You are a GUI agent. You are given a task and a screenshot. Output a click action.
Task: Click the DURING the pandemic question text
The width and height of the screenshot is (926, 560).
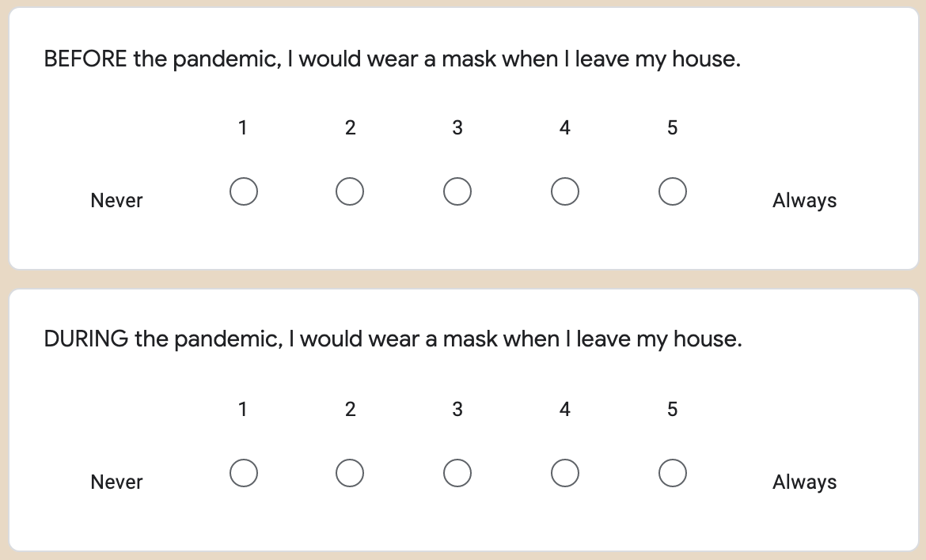coord(393,339)
